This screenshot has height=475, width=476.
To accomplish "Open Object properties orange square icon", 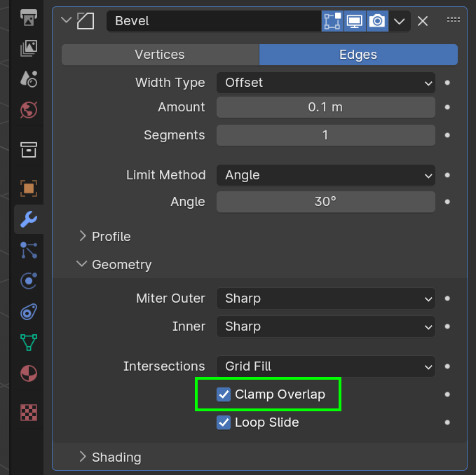I will 29,188.
